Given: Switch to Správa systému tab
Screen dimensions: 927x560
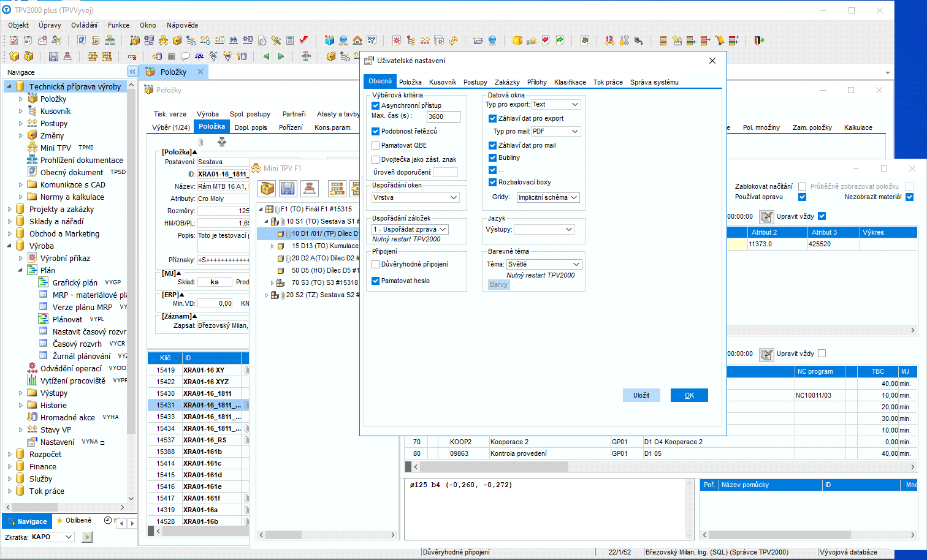Looking at the screenshot, I should 654,82.
